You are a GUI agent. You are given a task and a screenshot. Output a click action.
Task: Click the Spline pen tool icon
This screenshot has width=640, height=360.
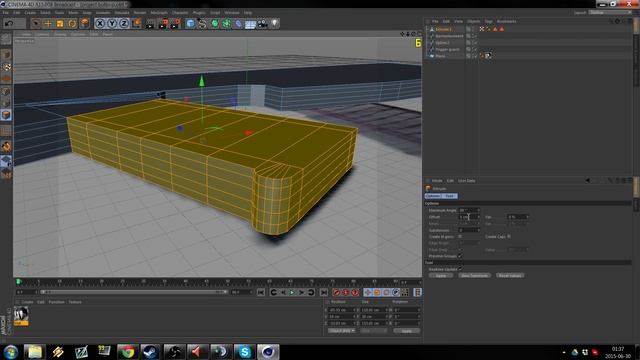[202, 24]
